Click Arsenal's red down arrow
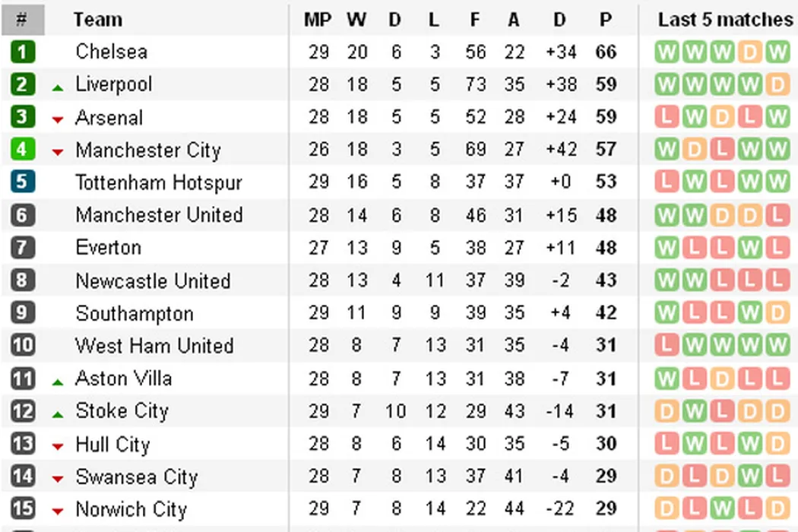The width and height of the screenshot is (798, 532). point(58,120)
